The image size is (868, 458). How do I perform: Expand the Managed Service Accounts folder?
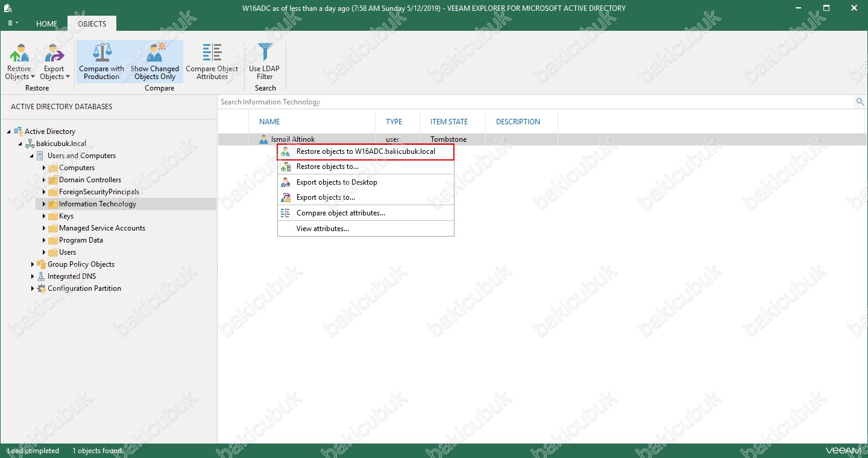(x=44, y=228)
